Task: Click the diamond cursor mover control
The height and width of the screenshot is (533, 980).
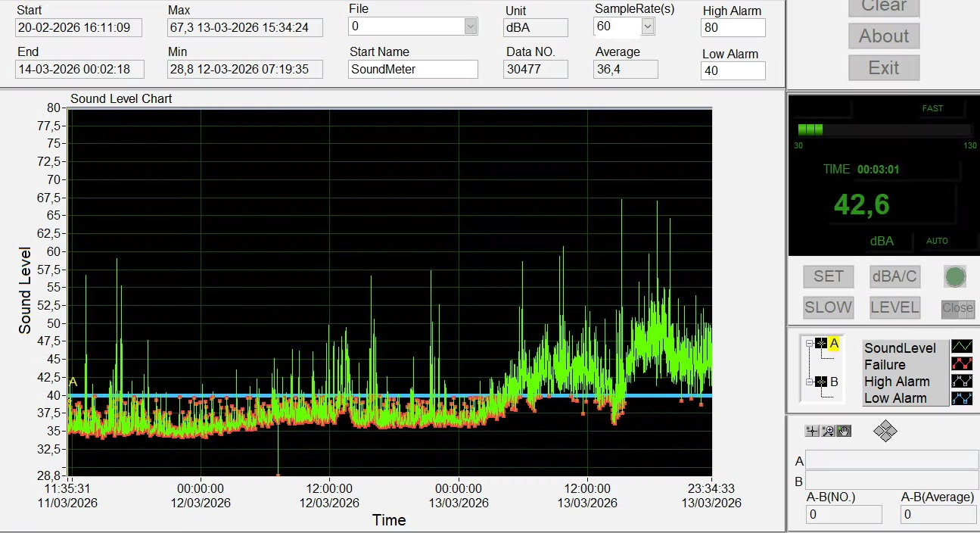Action: coord(885,432)
